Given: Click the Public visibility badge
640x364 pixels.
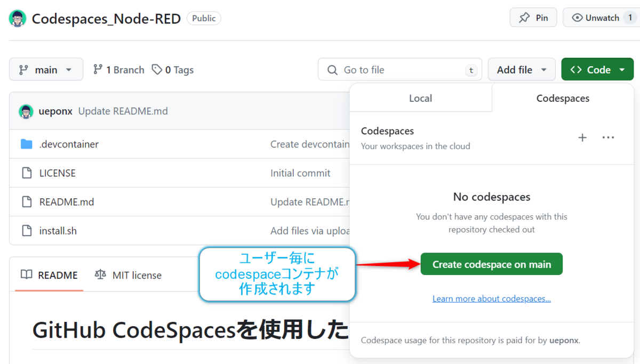Looking at the screenshot, I should click(x=204, y=18).
